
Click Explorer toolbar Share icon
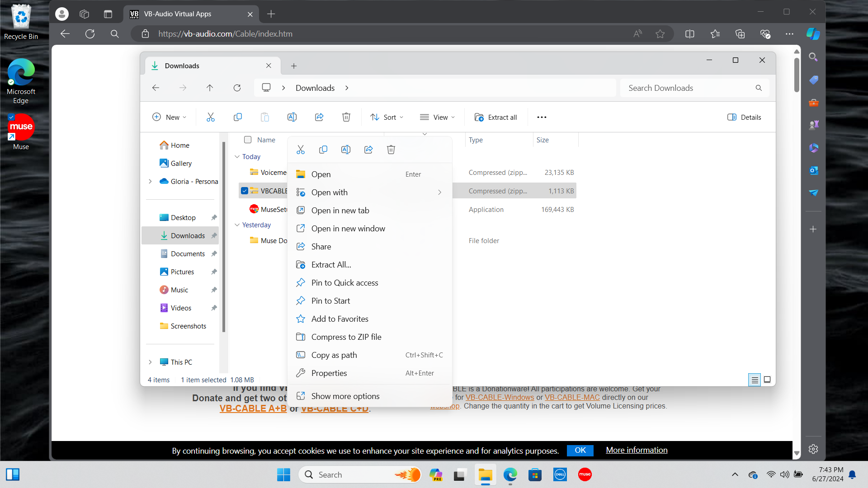coord(319,117)
